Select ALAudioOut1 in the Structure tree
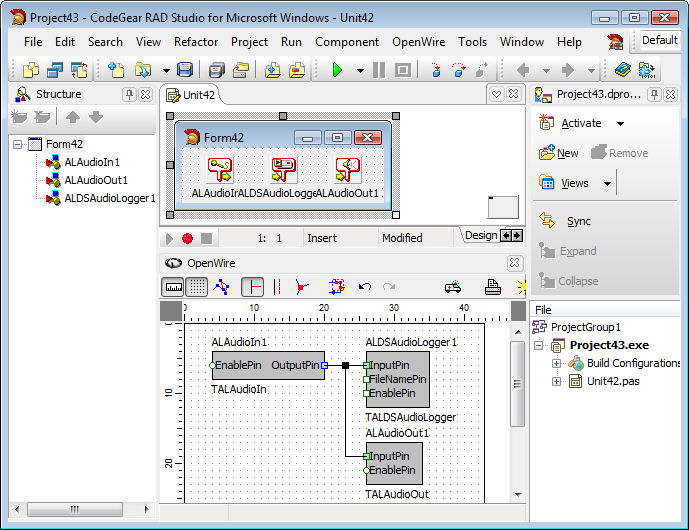 96,180
